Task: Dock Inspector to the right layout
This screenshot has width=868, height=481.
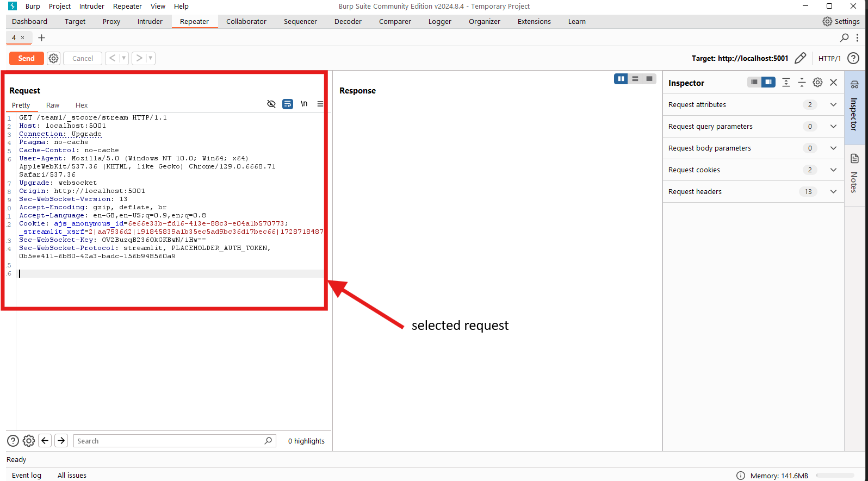Action: coord(768,82)
